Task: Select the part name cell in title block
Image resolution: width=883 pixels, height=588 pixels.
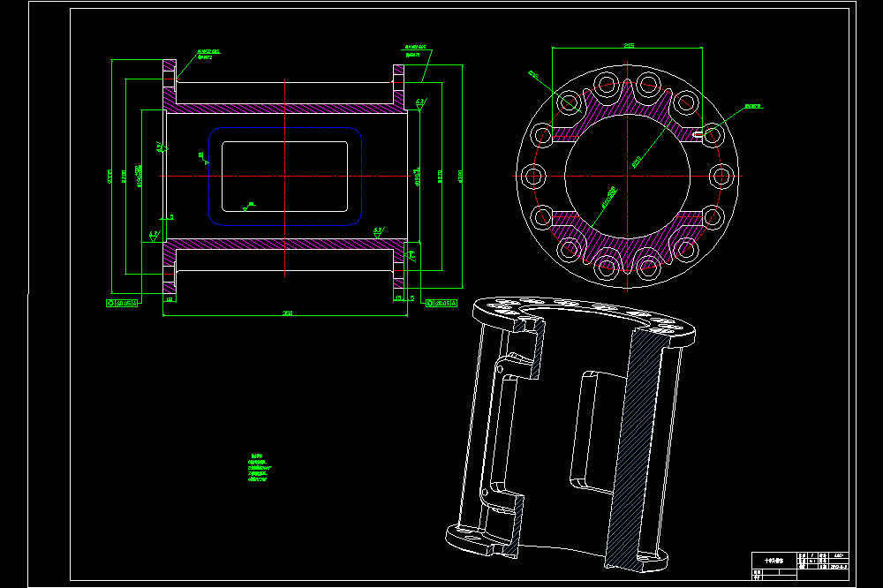Action: coord(774,561)
